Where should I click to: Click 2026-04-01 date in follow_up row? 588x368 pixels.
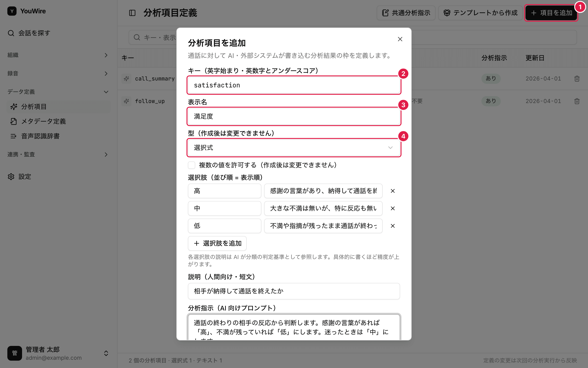pos(543,101)
